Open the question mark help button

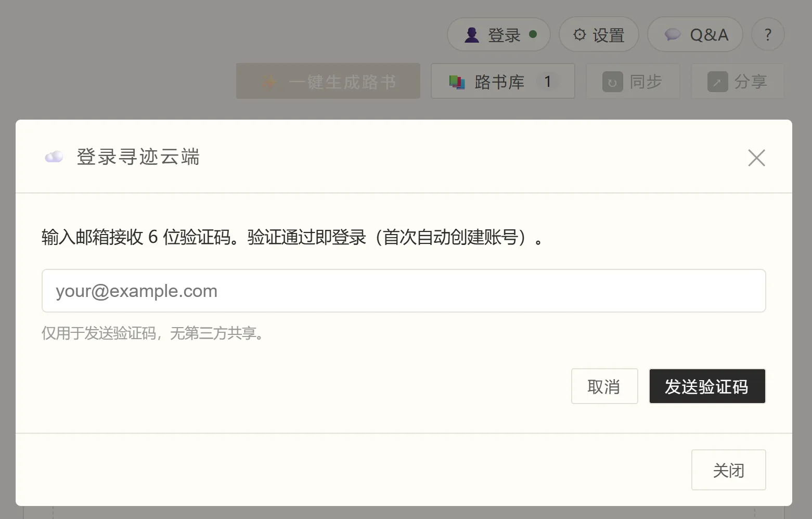point(768,34)
